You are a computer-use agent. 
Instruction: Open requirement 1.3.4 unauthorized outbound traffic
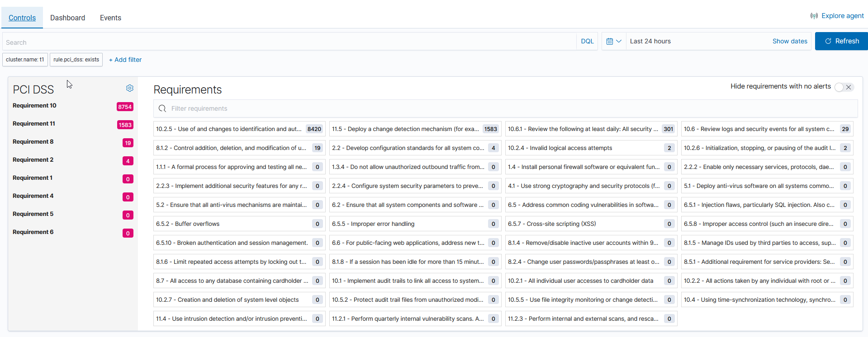(x=415, y=167)
